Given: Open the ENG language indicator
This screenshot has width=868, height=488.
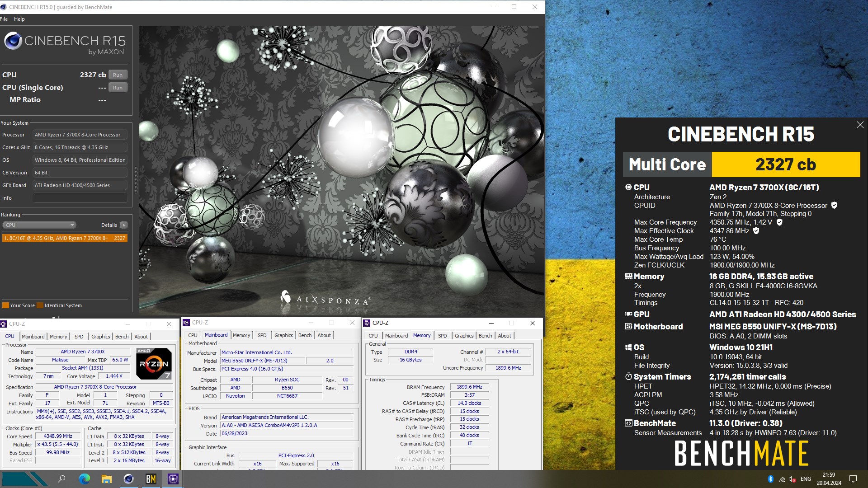Looking at the screenshot, I should pos(806,479).
